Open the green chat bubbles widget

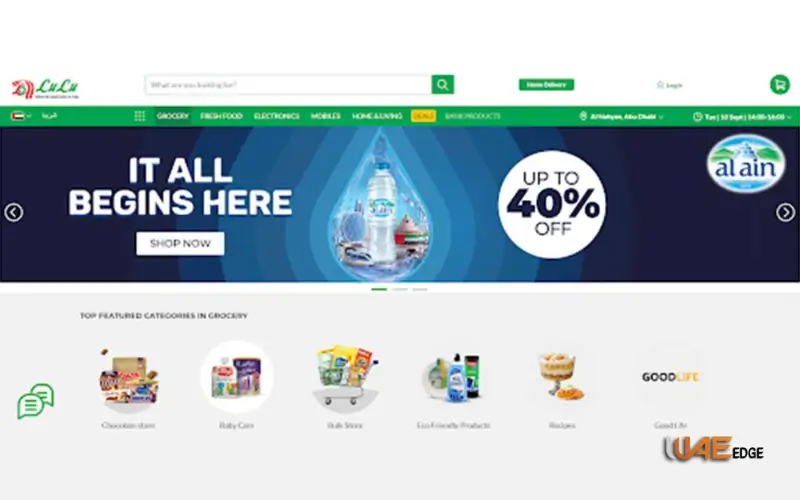click(x=36, y=401)
